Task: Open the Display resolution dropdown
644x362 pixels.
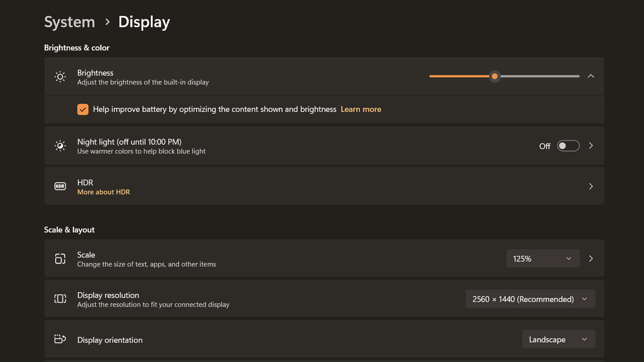Action: tap(530, 299)
